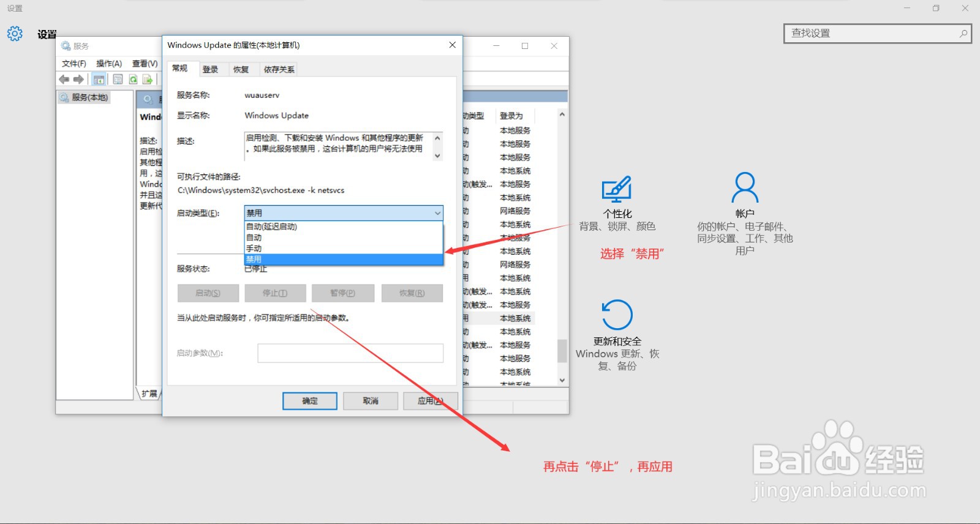Click the service name wuauserv text
The width and height of the screenshot is (980, 524).
262,95
